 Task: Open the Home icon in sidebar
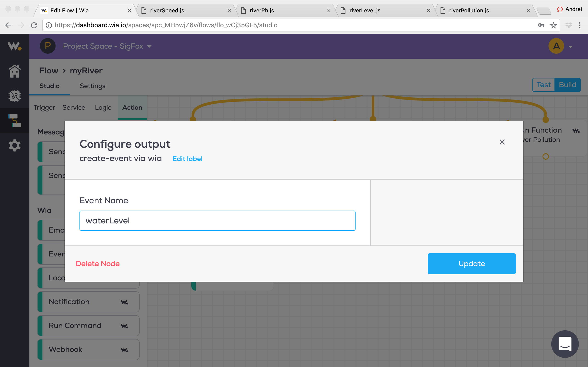coord(14,71)
